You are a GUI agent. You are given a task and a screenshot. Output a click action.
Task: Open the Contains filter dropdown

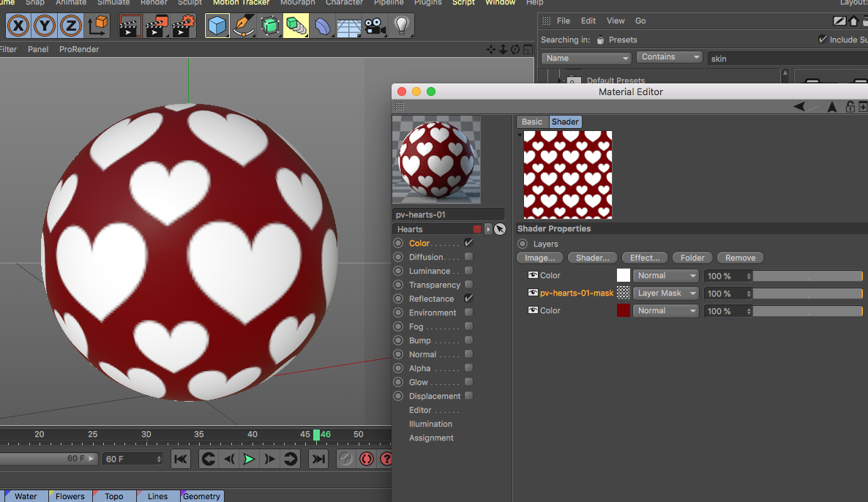pyautogui.click(x=668, y=56)
